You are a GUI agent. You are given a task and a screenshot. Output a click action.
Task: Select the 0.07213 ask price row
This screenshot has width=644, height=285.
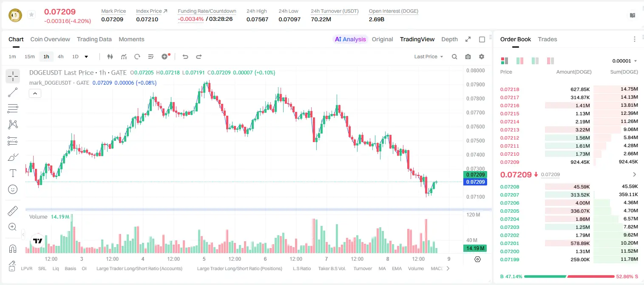tap(569, 130)
